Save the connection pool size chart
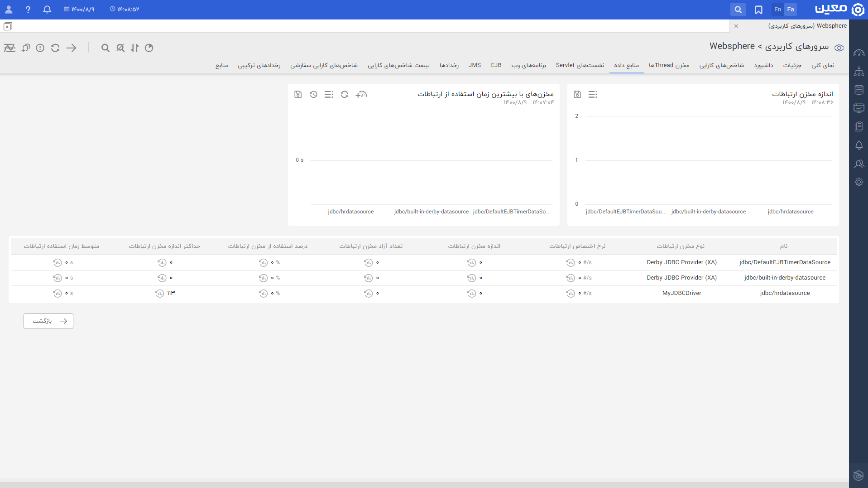Screen dimensions: 868x488 click(x=577, y=94)
